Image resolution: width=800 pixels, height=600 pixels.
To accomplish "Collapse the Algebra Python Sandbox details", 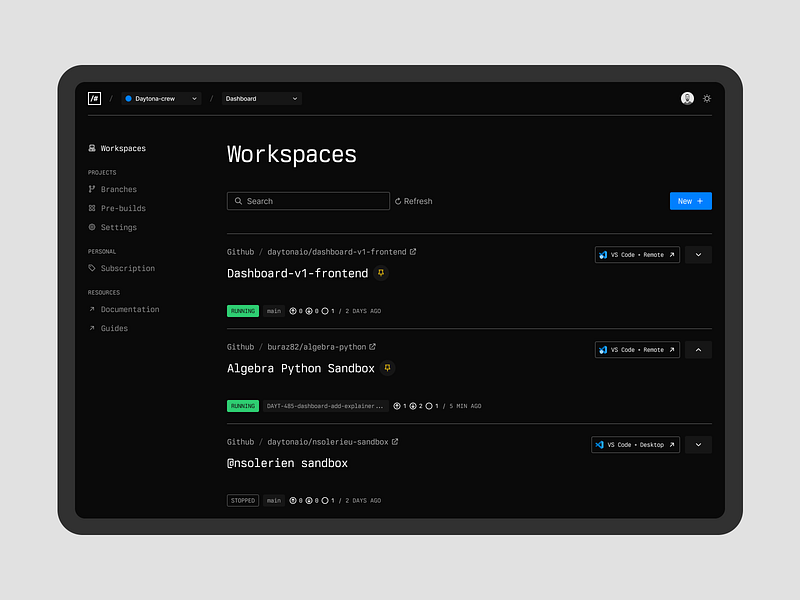I will (x=698, y=349).
